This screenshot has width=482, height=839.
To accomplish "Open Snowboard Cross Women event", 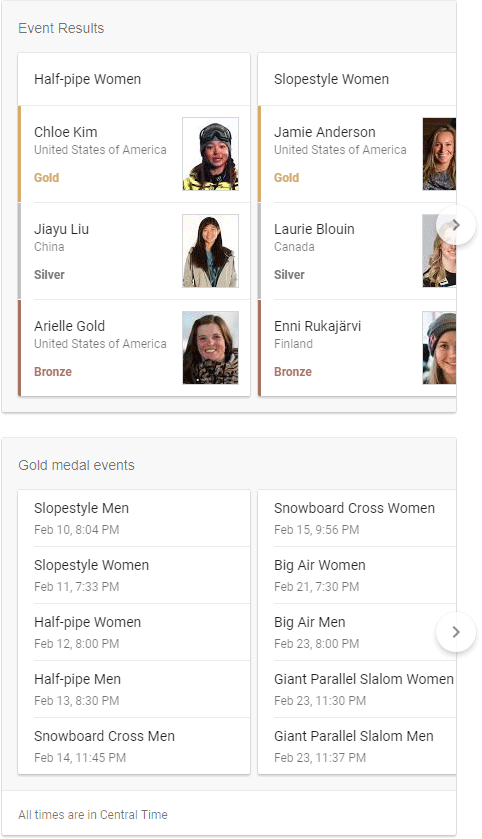I will pos(357,518).
